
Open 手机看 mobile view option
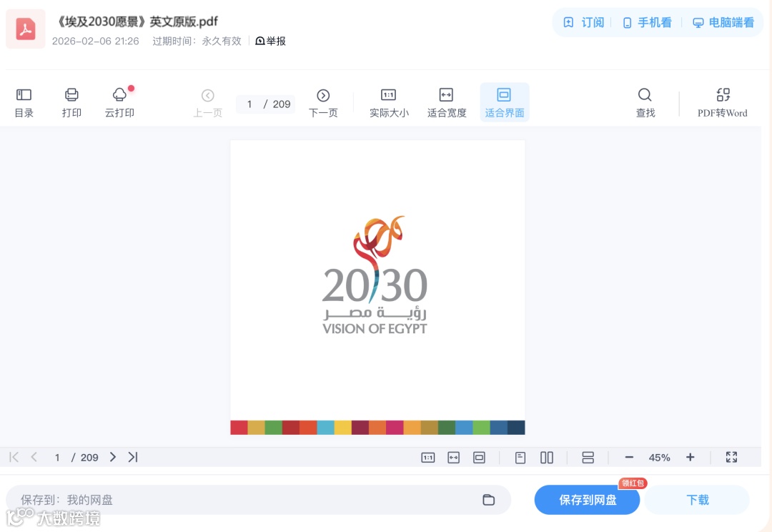click(x=648, y=23)
